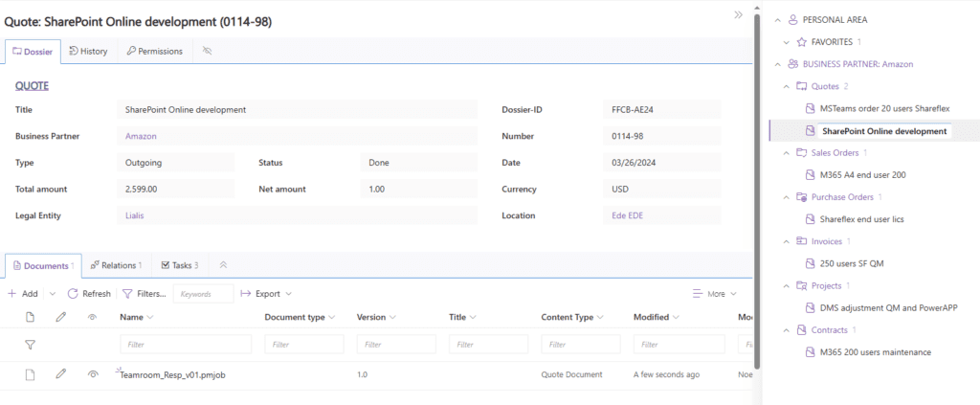Open the Relations tab
This screenshot has height=405, width=980.
coord(116,265)
